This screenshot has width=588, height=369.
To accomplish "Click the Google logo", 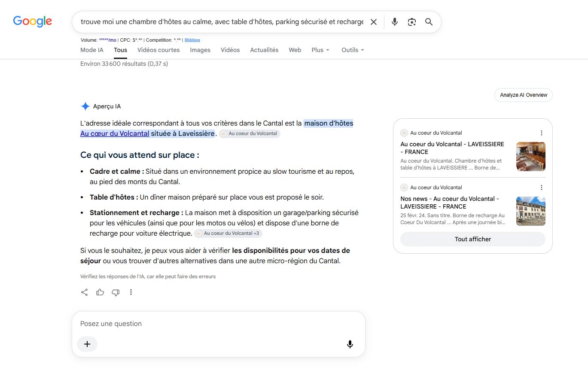I will 33,21.
